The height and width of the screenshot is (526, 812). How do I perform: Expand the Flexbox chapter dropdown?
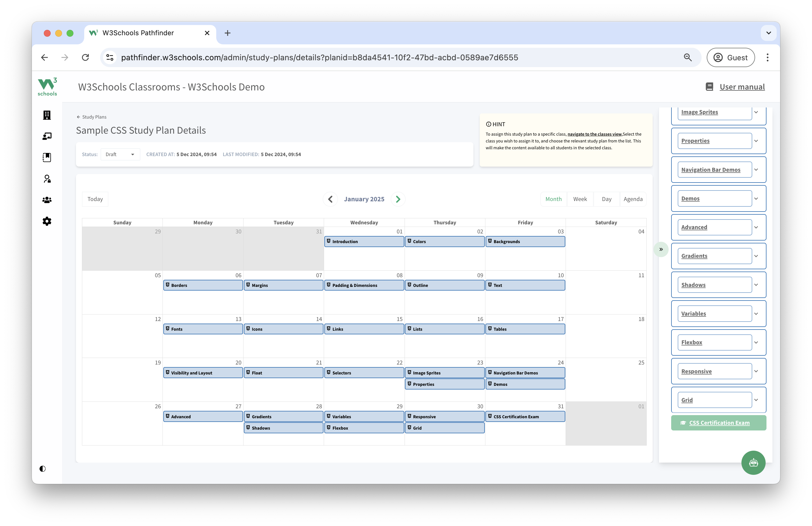[x=757, y=342]
